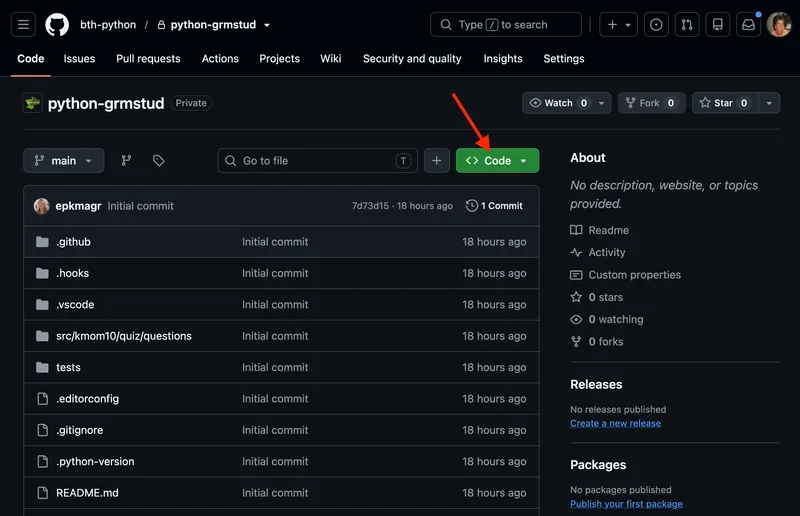Open the hamburger navigation menu
The width and height of the screenshot is (800, 516).
tap(23, 24)
